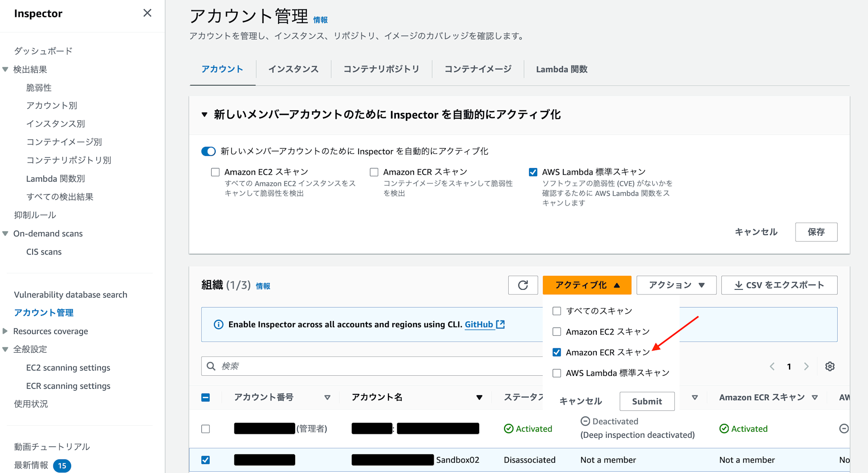Click Submit in activate dropdown

click(x=647, y=401)
